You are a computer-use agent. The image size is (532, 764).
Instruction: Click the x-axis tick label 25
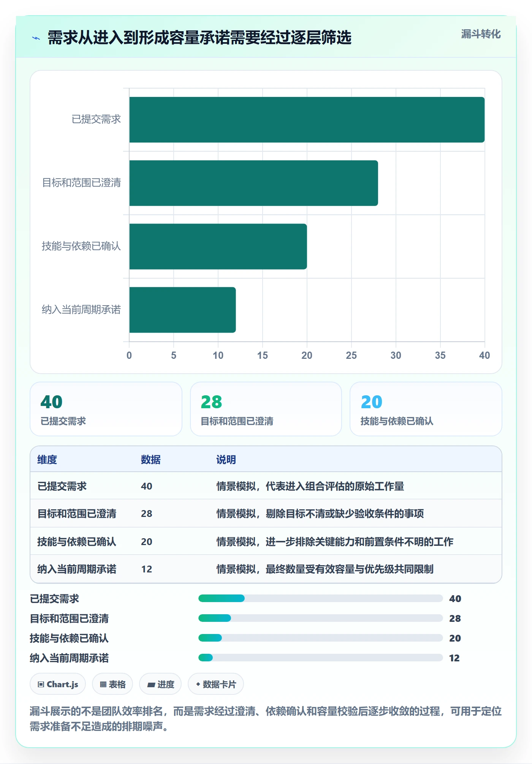point(351,355)
